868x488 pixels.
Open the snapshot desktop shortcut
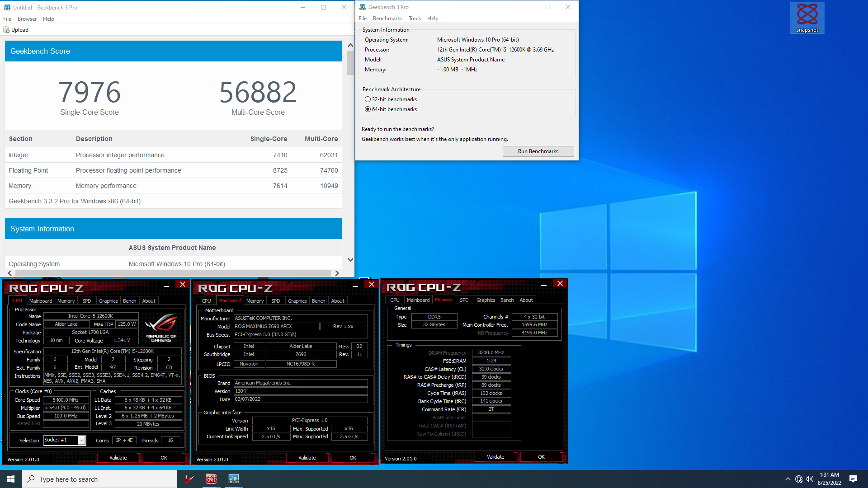pos(807,18)
